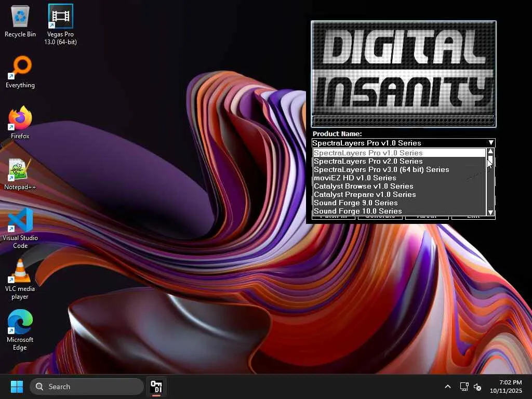Click the muted volume tray icon
The width and height of the screenshot is (532, 399).
(477, 387)
